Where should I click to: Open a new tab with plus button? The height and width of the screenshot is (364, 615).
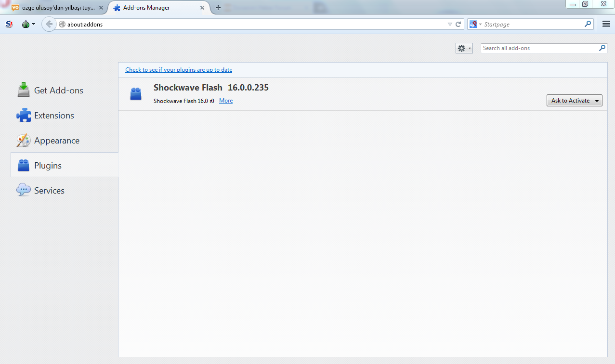[218, 8]
